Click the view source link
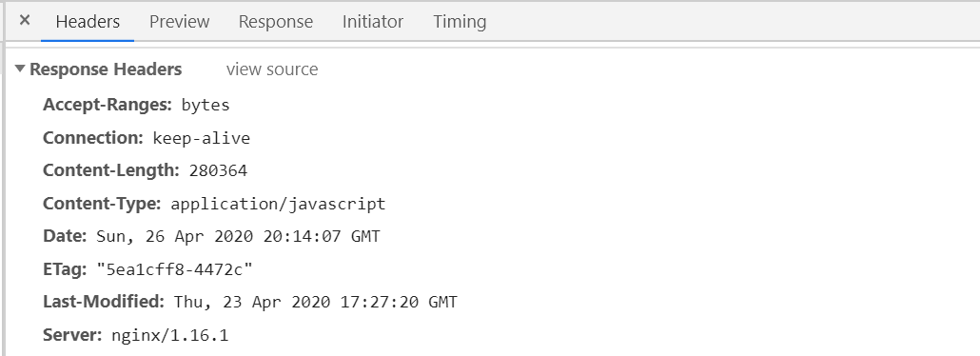Screen dimensions: 980x356 pos(272,69)
